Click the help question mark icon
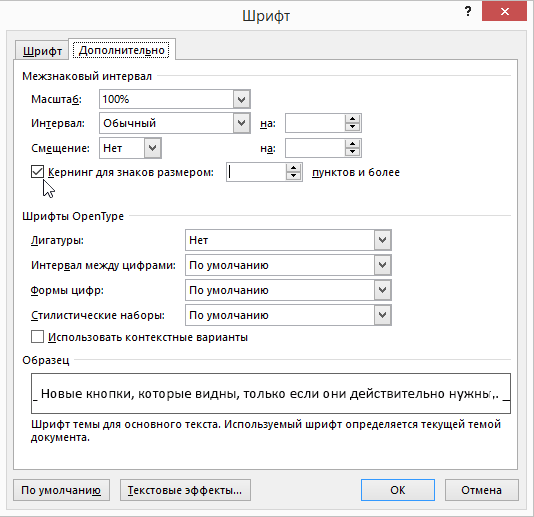This screenshot has width=534, height=517. pyautogui.click(x=468, y=12)
